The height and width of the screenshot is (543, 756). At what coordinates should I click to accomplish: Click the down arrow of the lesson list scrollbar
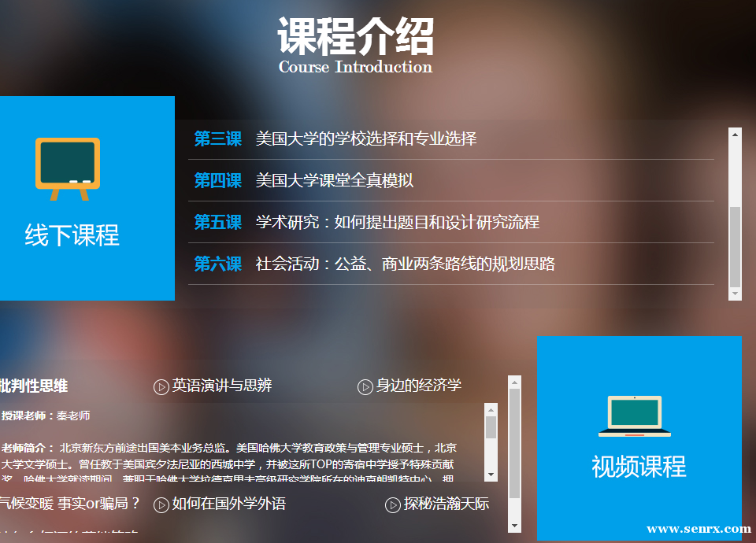pyautogui.click(x=736, y=294)
